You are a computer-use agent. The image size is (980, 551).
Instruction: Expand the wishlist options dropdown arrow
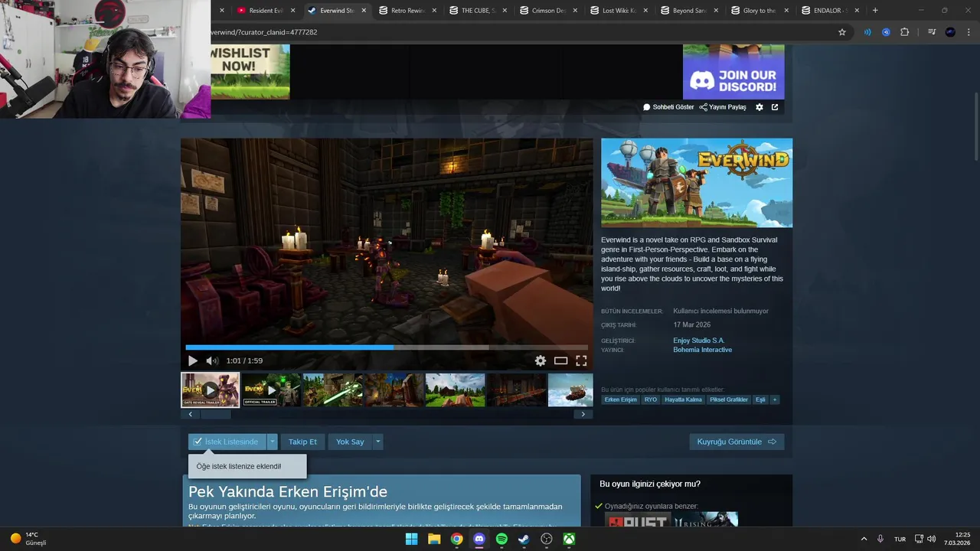272,442
